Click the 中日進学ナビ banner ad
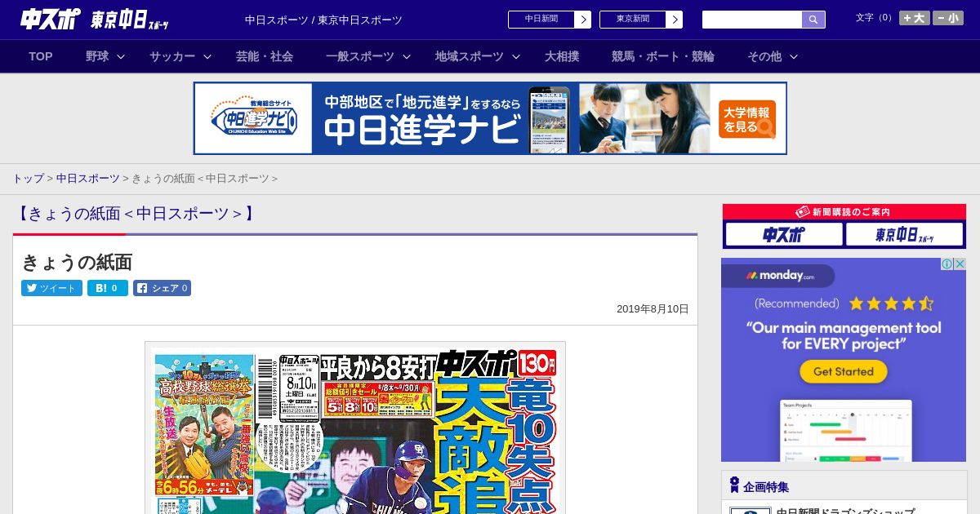 [x=490, y=118]
